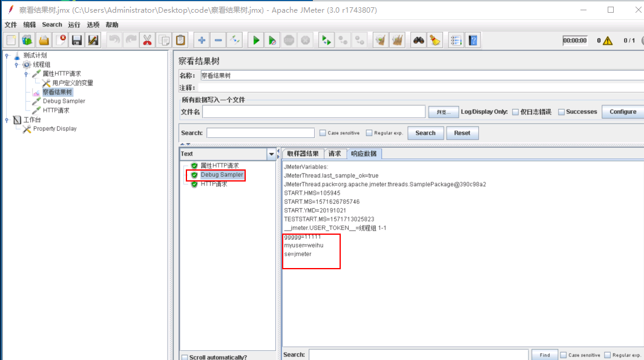Click the bottom response Search field

(x=418, y=355)
